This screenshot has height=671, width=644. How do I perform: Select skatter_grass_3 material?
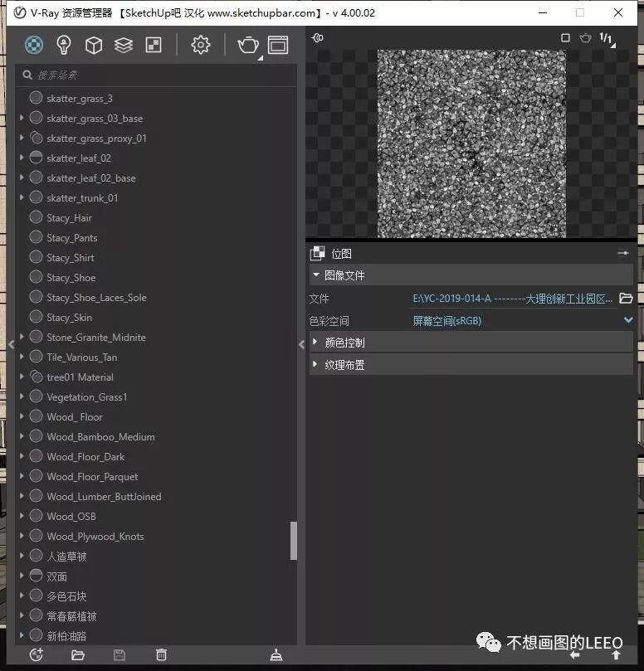tap(80, 99)
